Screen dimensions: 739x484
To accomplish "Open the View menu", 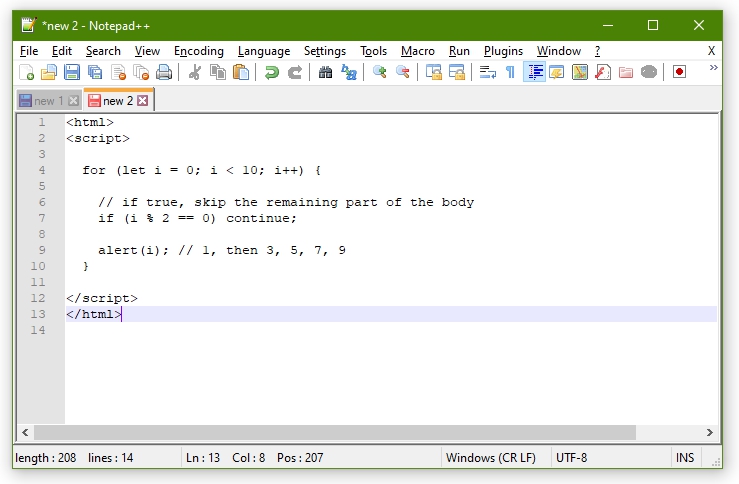I will pos(147,51).
